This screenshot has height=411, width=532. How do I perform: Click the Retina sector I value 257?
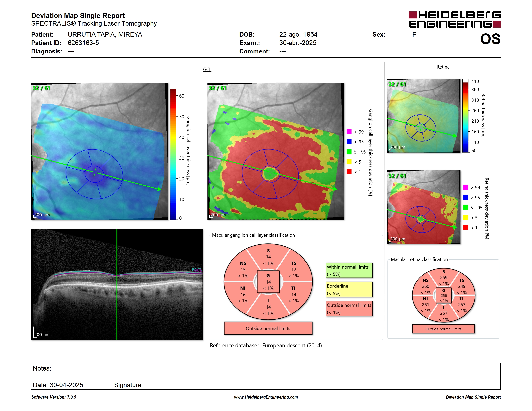click(443, 313)
